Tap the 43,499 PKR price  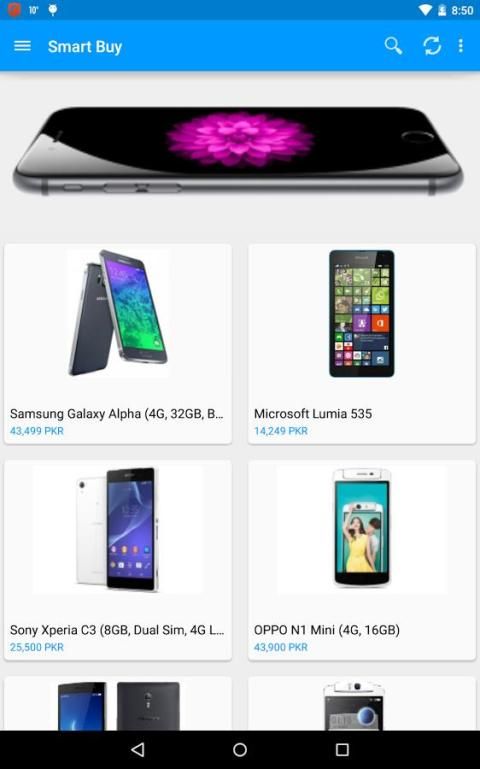(x=37, y=431)
